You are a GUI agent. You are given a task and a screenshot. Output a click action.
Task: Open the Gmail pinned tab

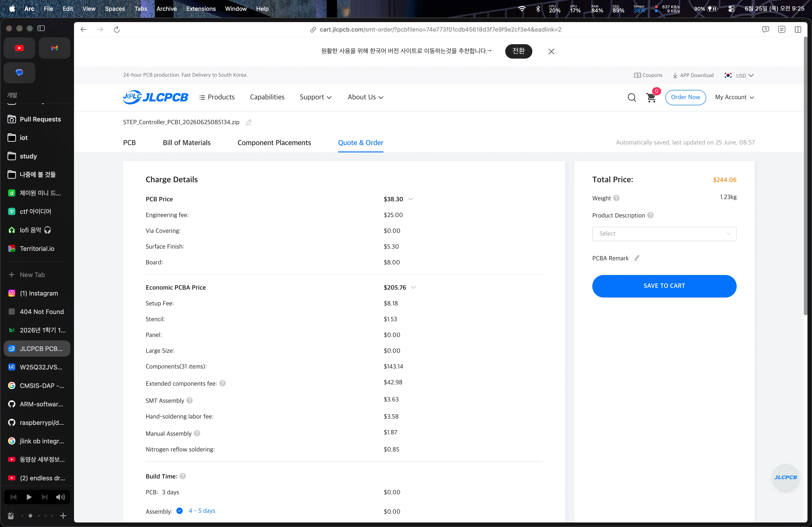[55, 48]
